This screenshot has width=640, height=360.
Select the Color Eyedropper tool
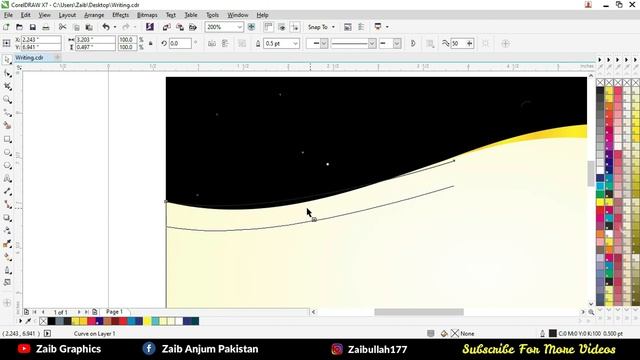click(x=7, y=244)
